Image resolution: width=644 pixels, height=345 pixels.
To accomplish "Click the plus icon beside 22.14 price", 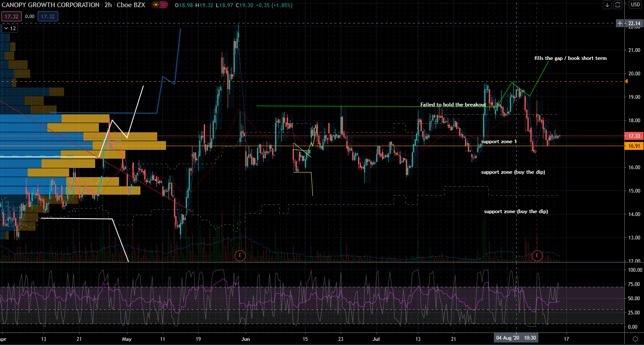I will (x=620, y=23).
